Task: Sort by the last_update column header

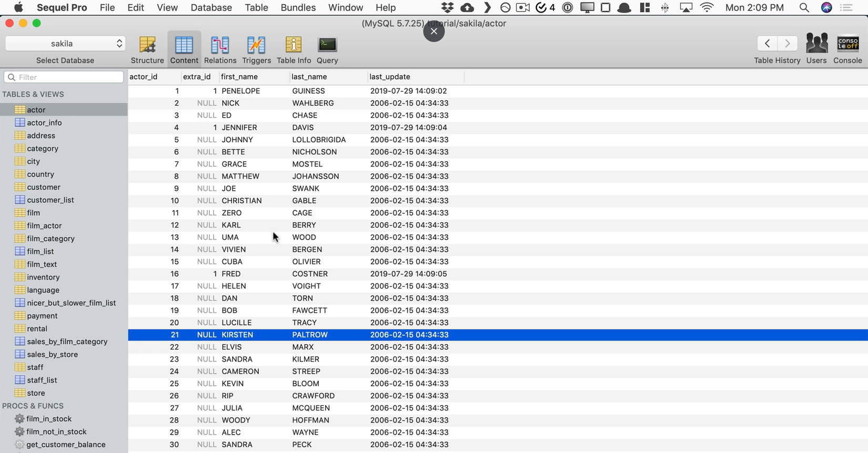Action: pos(416,77)
